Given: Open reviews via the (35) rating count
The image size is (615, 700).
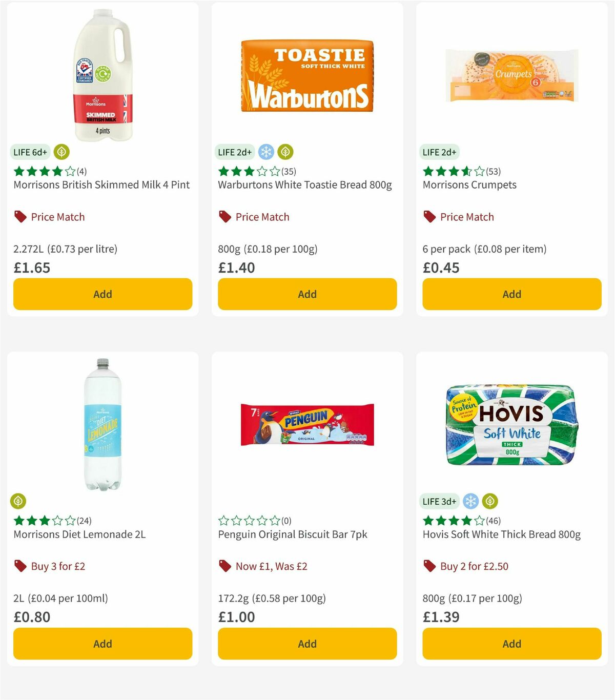Looking at the screenshot, I should click(x=288, y=172).
